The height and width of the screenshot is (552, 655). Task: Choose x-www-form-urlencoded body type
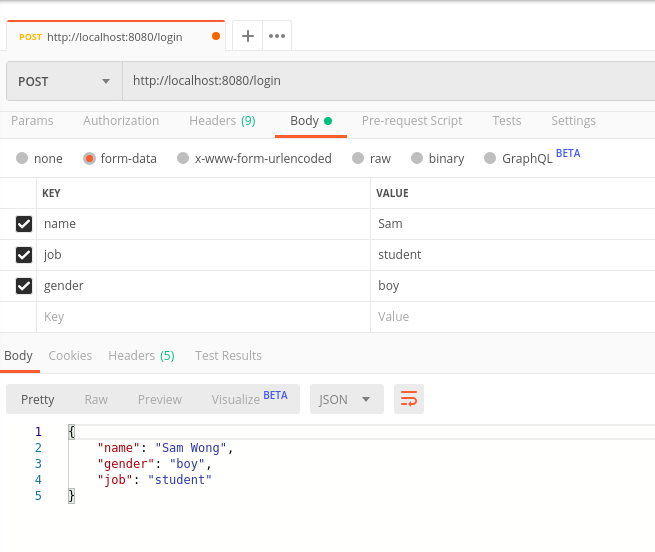point(183,158)
